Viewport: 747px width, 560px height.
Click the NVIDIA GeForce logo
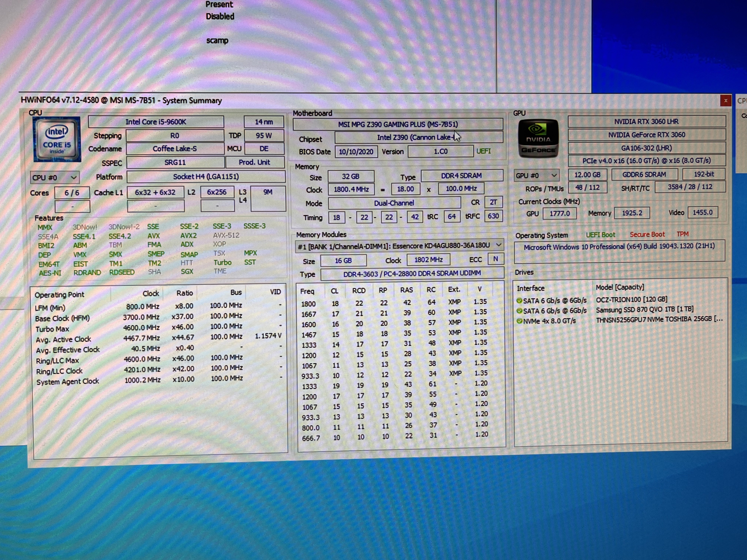tap(538, 138)
